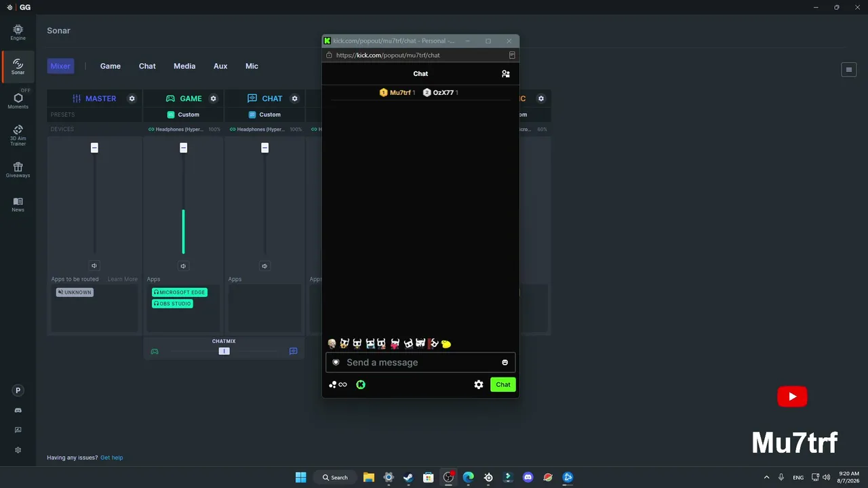Select the Sonar sidebar icon
The height and width of the screenshot is (488, 868).
[18, 66]
